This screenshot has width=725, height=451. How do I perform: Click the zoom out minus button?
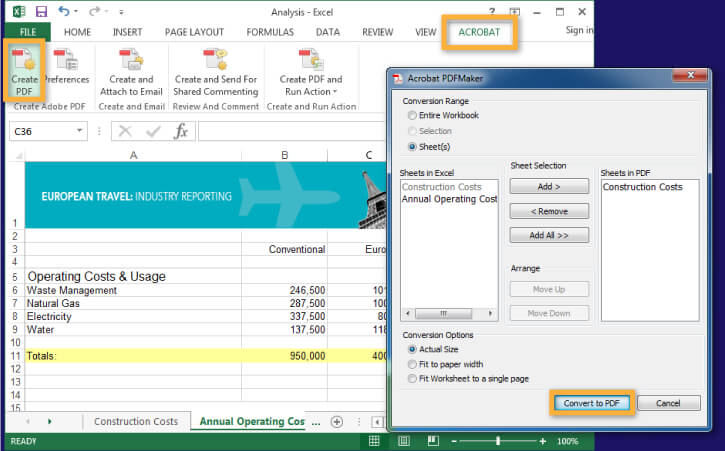[x=454, y=441]
